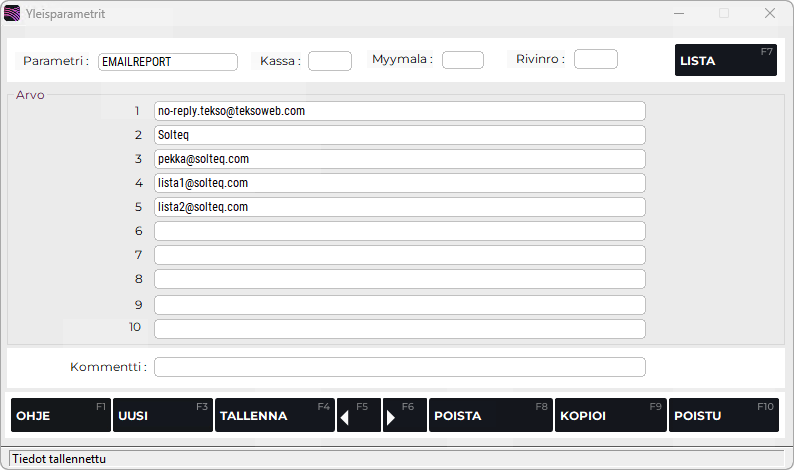Exit the form with POISTU
This screenshot has width=794, height=470.
click(724, 415)
